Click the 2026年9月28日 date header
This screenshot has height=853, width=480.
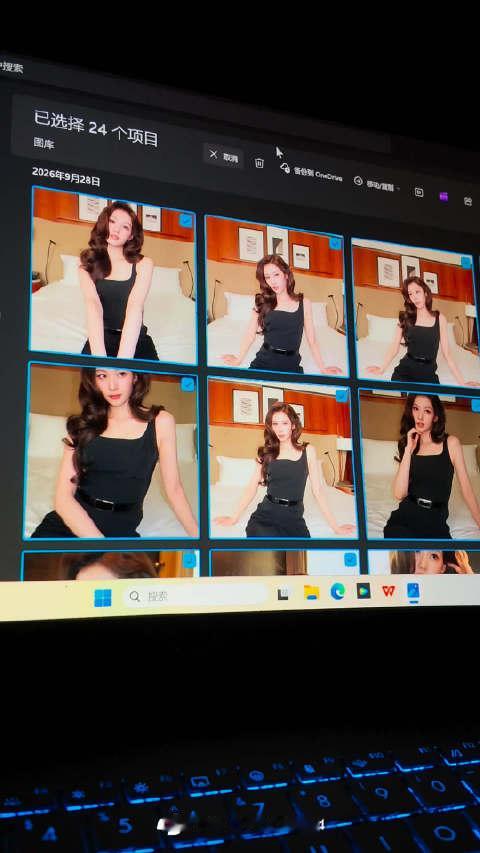[x=66, y=176]
